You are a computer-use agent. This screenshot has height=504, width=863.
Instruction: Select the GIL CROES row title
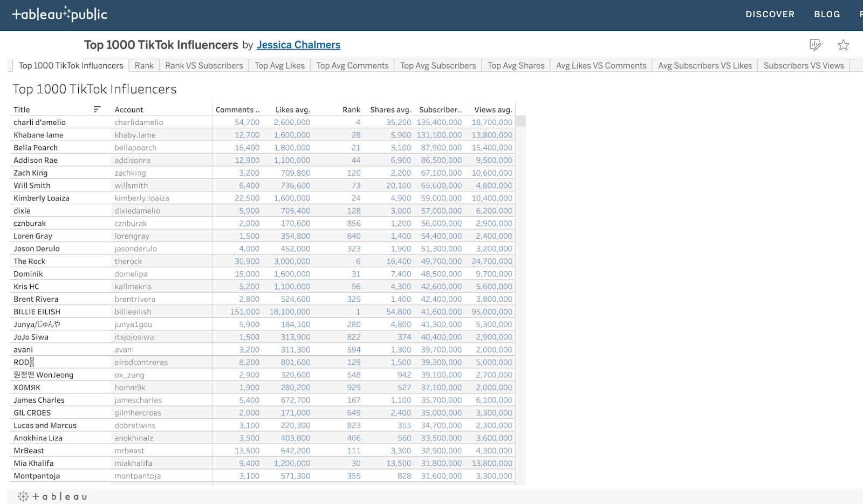[x=32, y=413]
